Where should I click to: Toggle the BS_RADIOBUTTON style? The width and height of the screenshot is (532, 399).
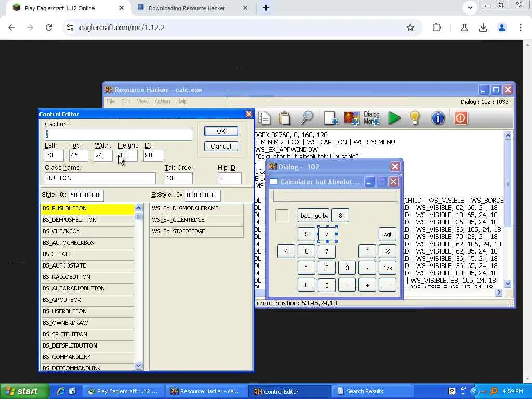click(x=87, y=277)
